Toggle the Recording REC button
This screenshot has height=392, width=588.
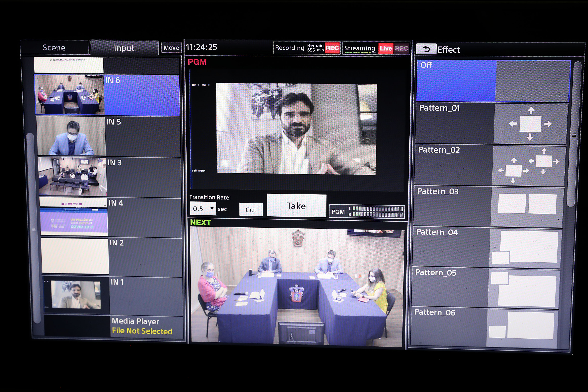(x=332, y=48)
